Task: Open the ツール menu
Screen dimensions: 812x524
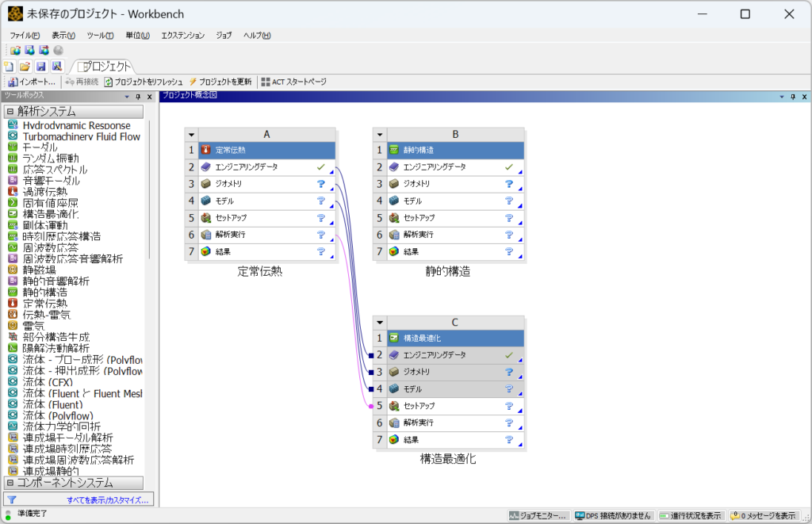Action: click(x=100, y=35)
